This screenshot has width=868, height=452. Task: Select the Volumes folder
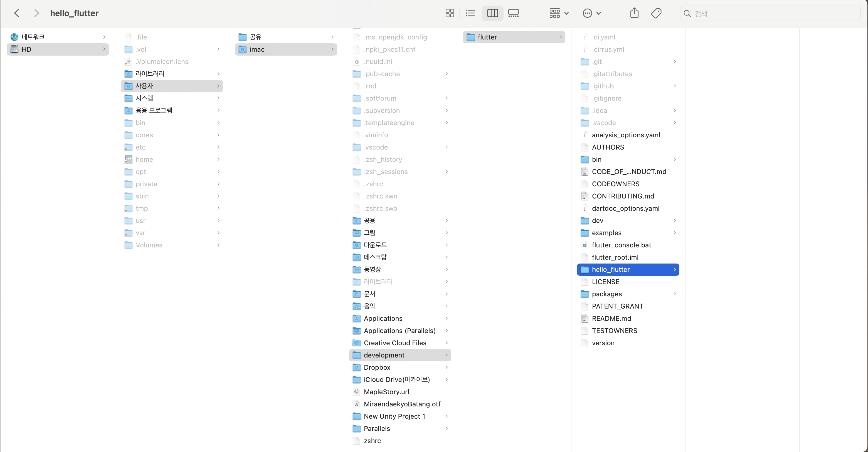tap(172, 245)
